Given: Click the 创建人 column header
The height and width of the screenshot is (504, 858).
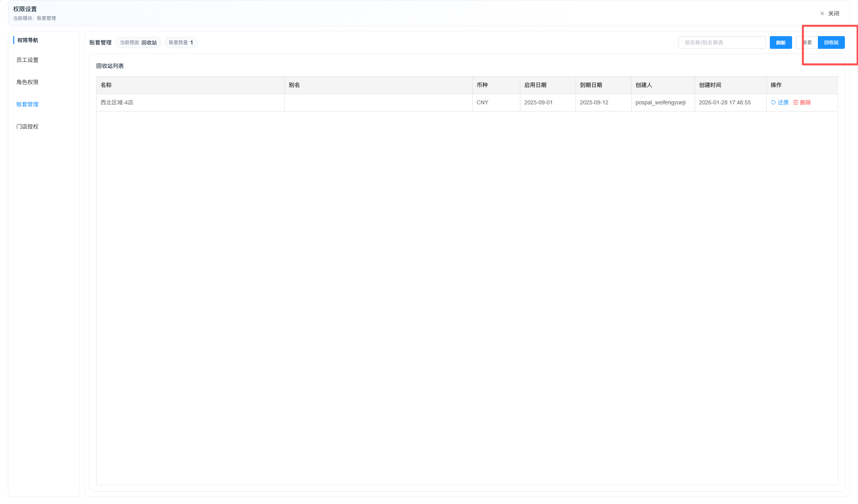Looking at the screenshot, I should tap(663, 85).
